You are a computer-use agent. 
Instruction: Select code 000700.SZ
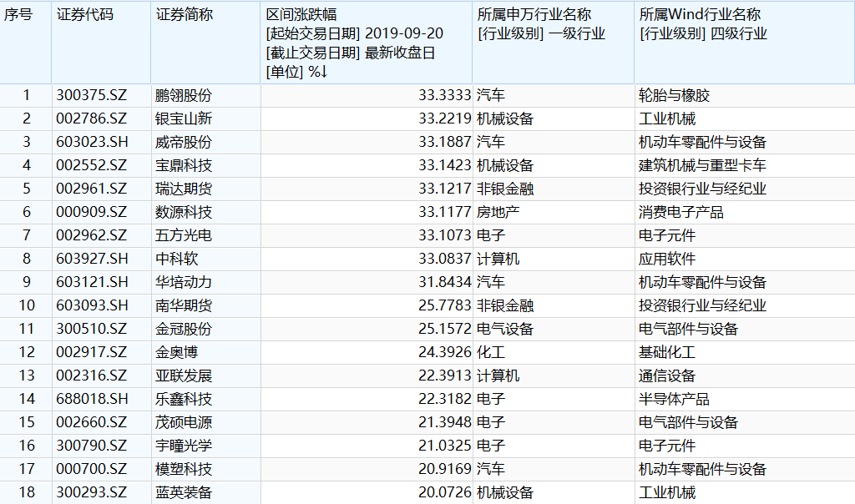[x=91, y=469]
